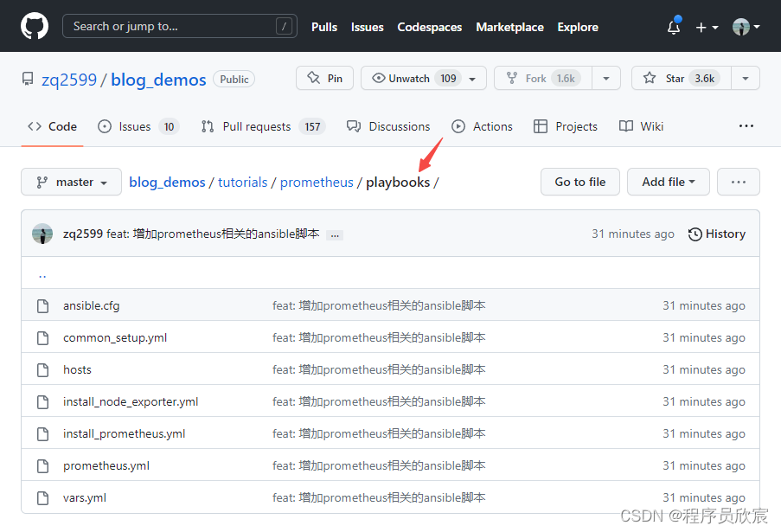The image size is (781, 532).
Task: Open Pulls in top navigation
Action: (x=324, y=27)
